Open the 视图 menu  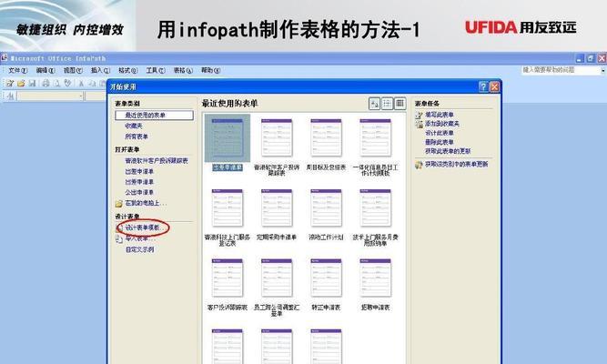(73, 70)
